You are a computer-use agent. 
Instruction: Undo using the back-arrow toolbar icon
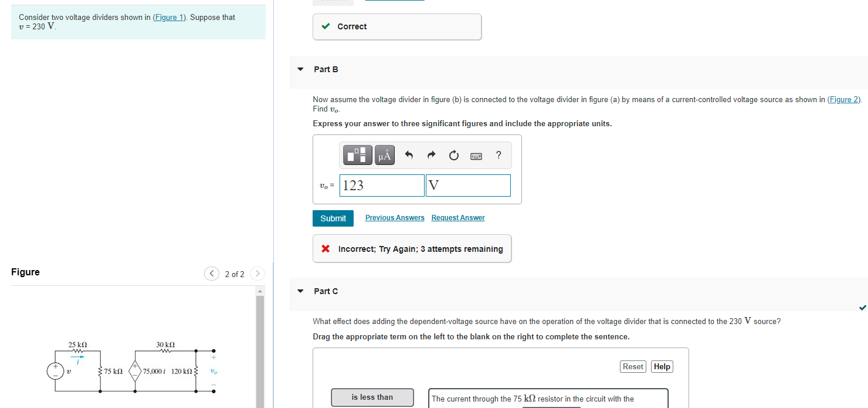[409, 155]
